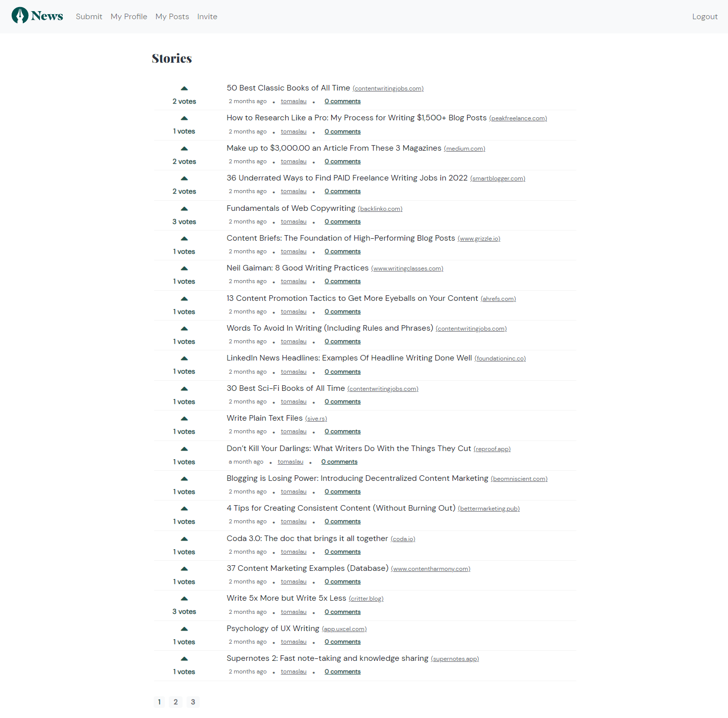Viewport: 728px width, 718px height.
Task: Go to page 2 of stories
Action: click(x=176, y=702)
